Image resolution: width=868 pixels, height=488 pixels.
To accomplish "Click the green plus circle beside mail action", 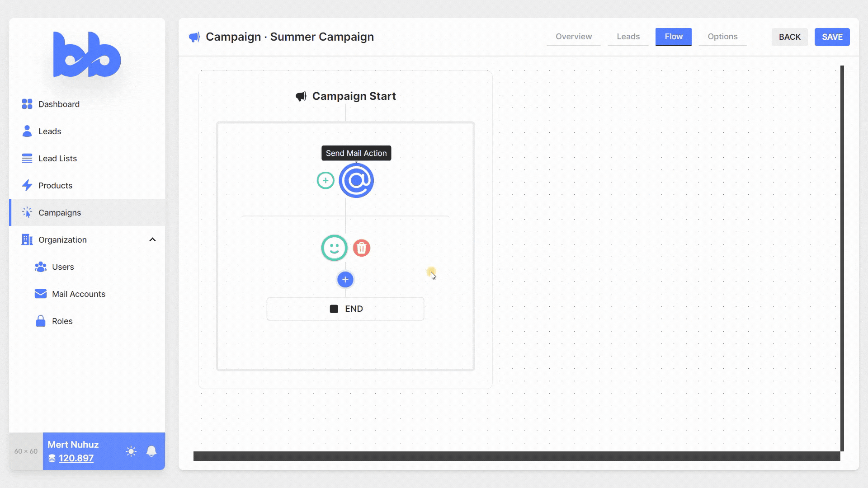I will (325, 181).
